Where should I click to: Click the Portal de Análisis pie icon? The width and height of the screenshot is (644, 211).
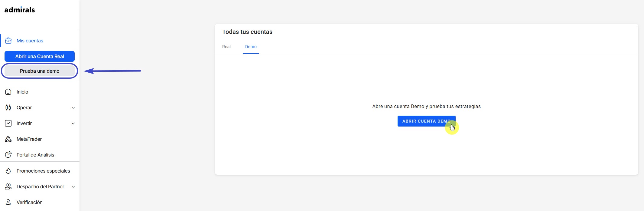[x=8, y=155]
